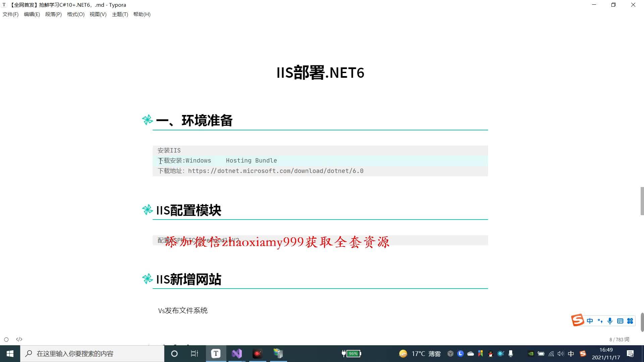Switch Sogou IME Chinese/English with 中 button
The width and height of the screenshot is (644, 362).
pos(590,321)
